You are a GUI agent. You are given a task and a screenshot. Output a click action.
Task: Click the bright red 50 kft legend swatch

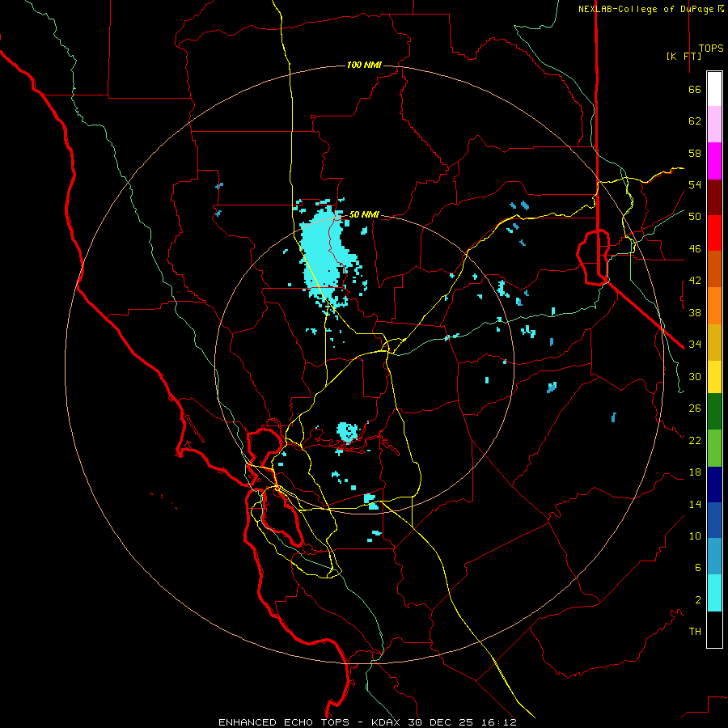tap(714, 233)
